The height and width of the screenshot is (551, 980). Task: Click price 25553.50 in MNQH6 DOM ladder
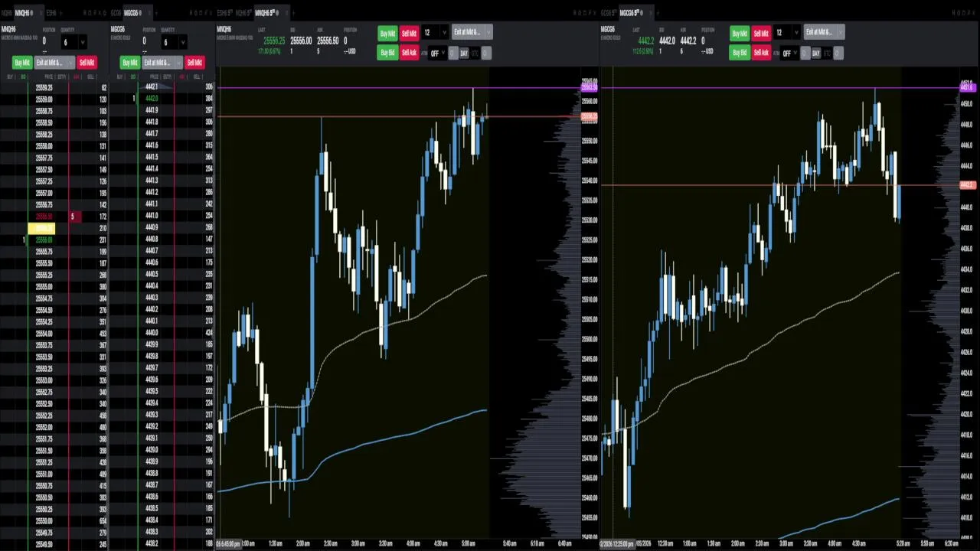tap(44, 357)
